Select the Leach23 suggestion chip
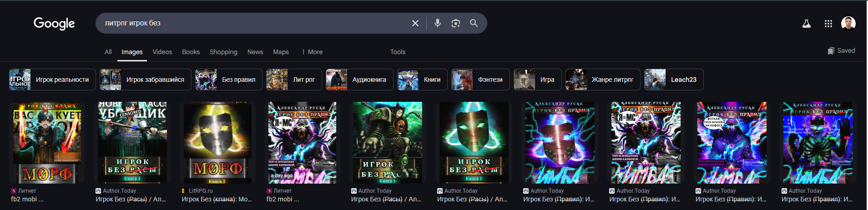Screen dimensions: 868x210 (x=674, y=80)
